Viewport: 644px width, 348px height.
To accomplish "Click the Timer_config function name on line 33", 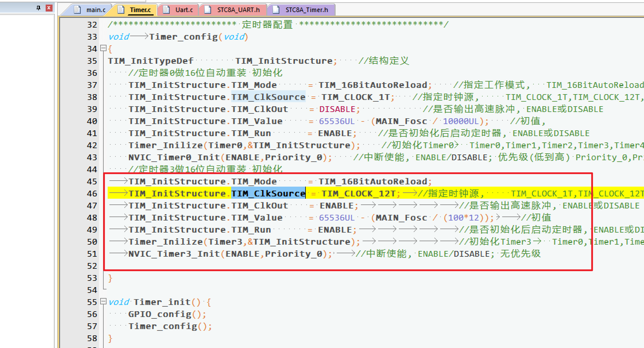I will pos(183,37).
